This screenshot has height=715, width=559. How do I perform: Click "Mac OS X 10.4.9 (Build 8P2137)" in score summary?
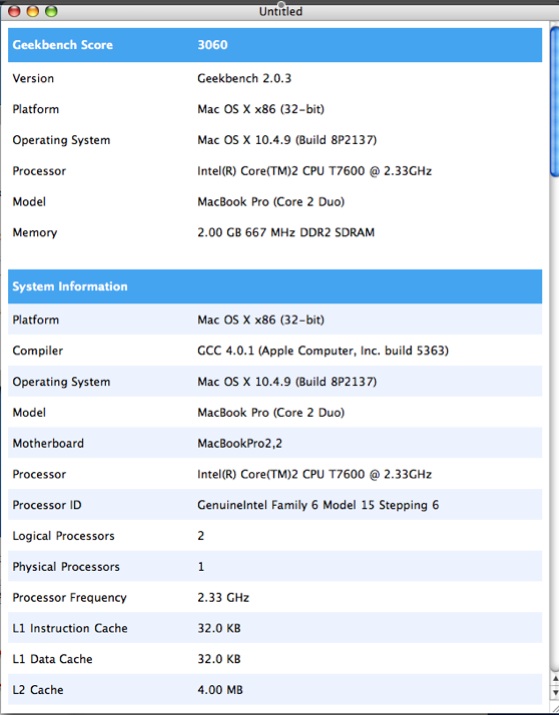(287, 140)
